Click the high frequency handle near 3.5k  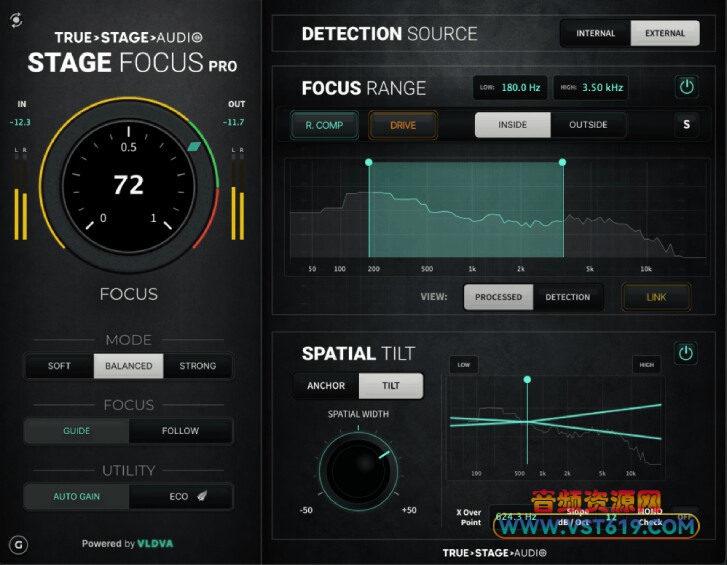click(562, 162)
